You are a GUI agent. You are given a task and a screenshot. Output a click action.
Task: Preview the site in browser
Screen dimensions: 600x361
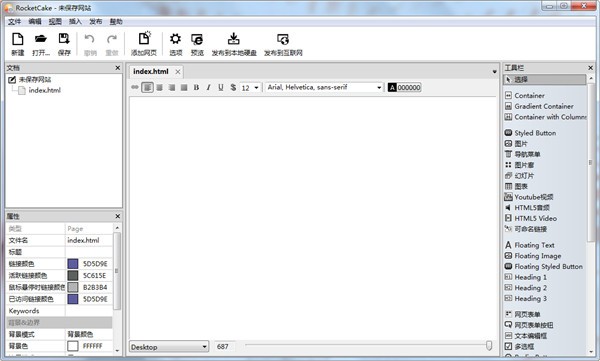(197, 44)
